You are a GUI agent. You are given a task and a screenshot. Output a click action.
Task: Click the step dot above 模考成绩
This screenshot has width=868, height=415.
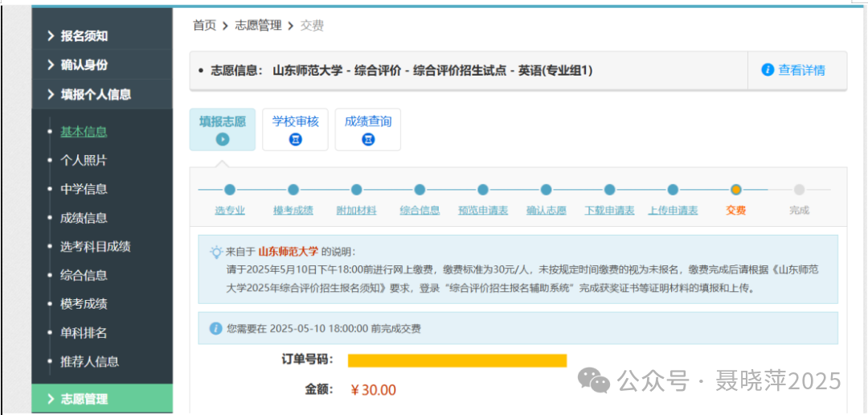click(x=293, y=190)
